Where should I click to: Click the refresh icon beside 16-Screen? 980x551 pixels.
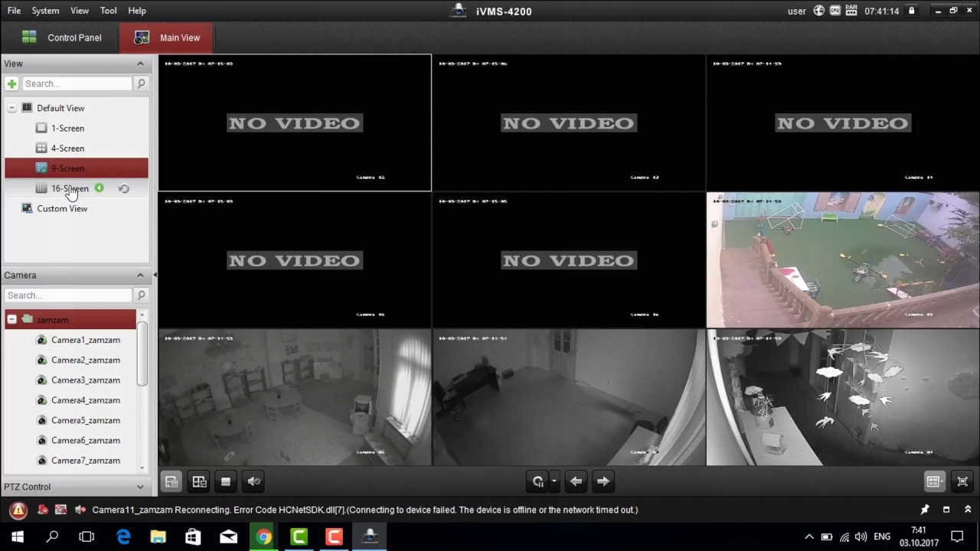click(124, 188)
